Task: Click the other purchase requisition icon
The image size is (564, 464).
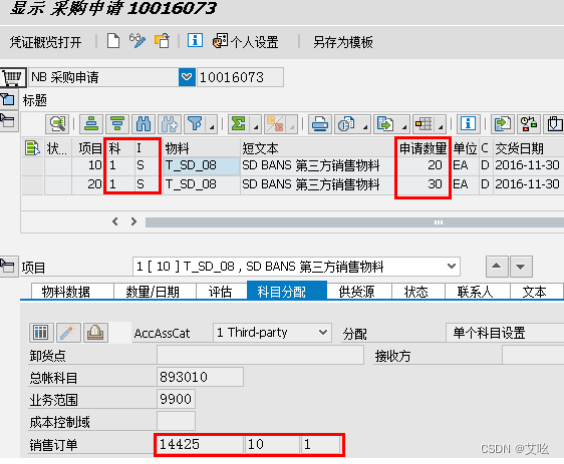Action: point(162,41)
